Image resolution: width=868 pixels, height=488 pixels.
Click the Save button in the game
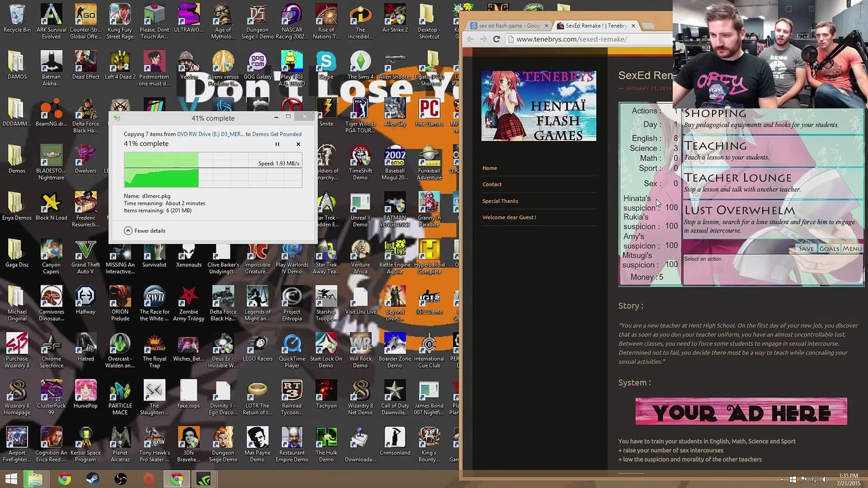click(x=806, y=249)
